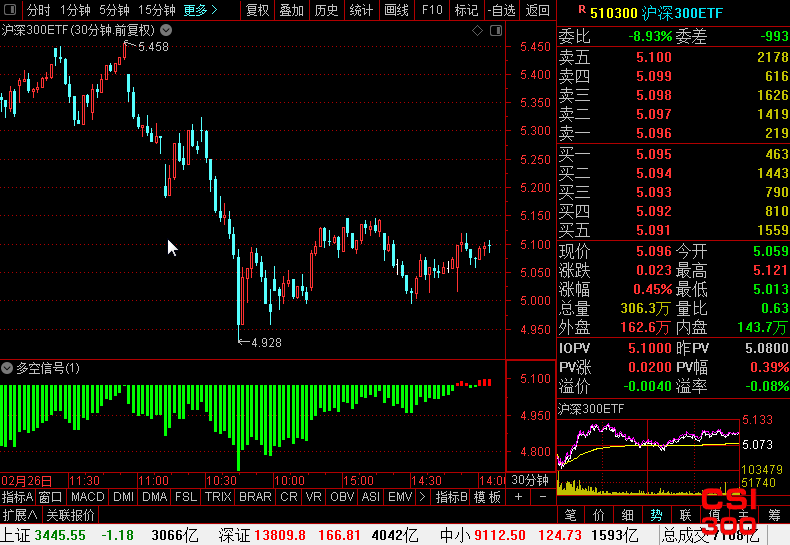Open the 复权 menu
This screenshot has width=790, height=545.
tap(257, 10)
